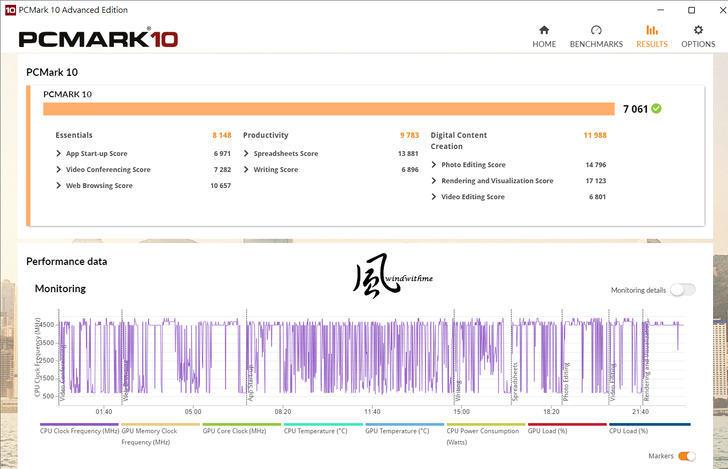728x469 pixels.
Task: Click the Rendering and Visualization chart marker
Action: pos(646,360)
